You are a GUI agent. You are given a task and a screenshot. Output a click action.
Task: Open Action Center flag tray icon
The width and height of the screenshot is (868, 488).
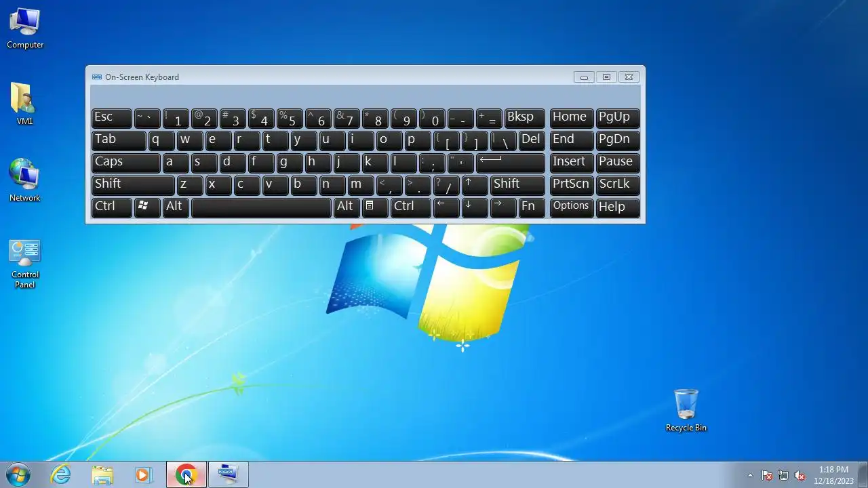[767, 475]
